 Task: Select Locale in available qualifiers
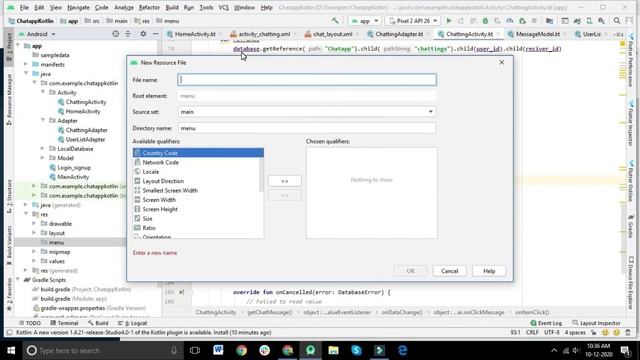(x=198, y=171)
